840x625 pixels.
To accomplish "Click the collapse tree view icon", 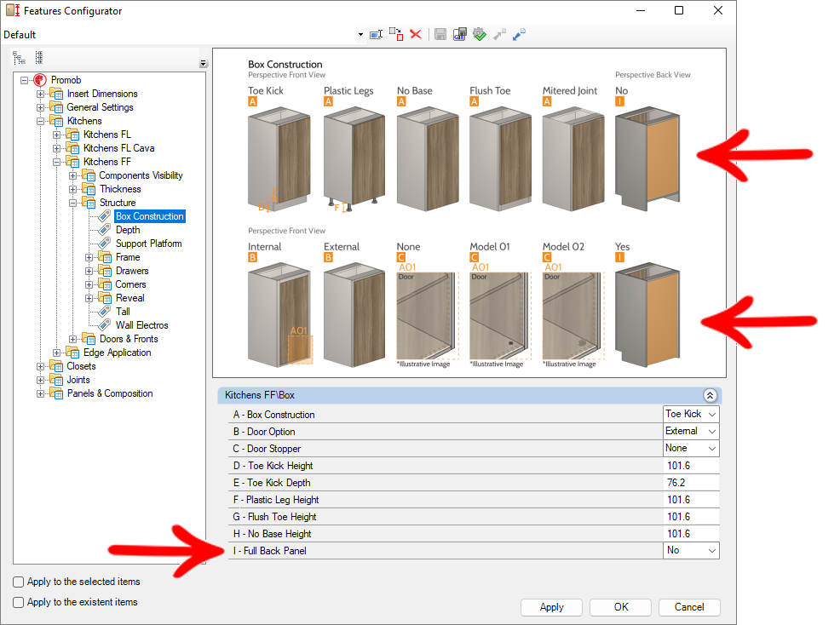I will click(20, 58).
